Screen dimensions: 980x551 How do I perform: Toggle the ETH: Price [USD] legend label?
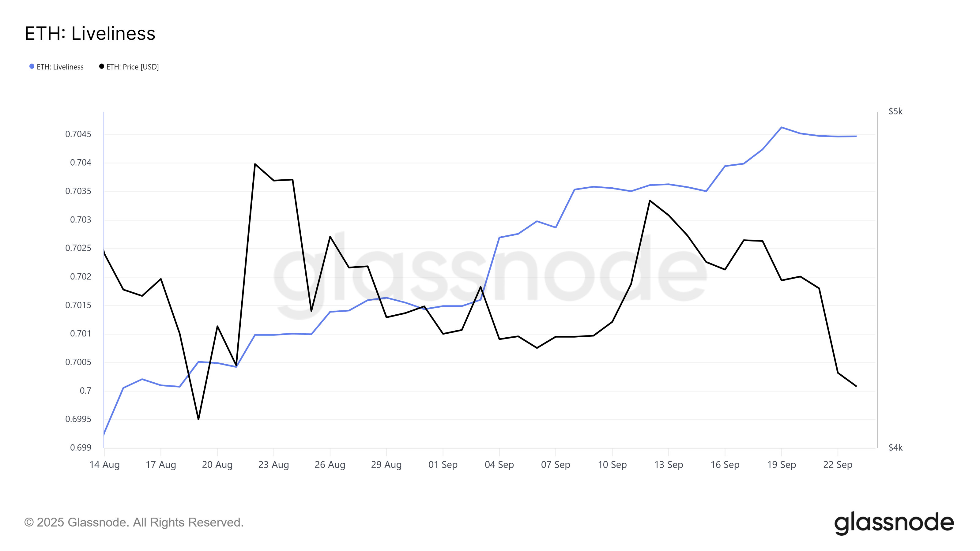[132, 67]
